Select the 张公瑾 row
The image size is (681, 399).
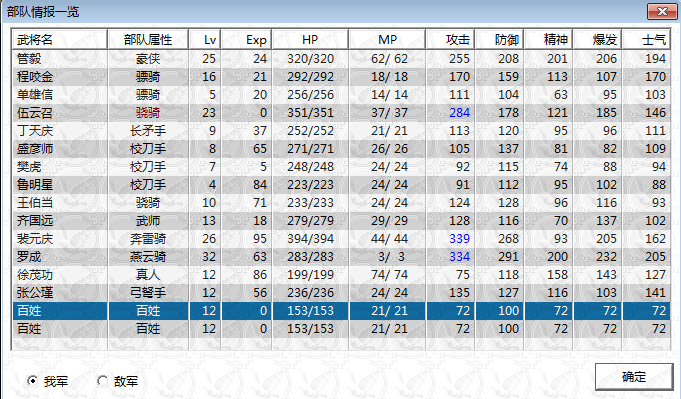point(341,293)
